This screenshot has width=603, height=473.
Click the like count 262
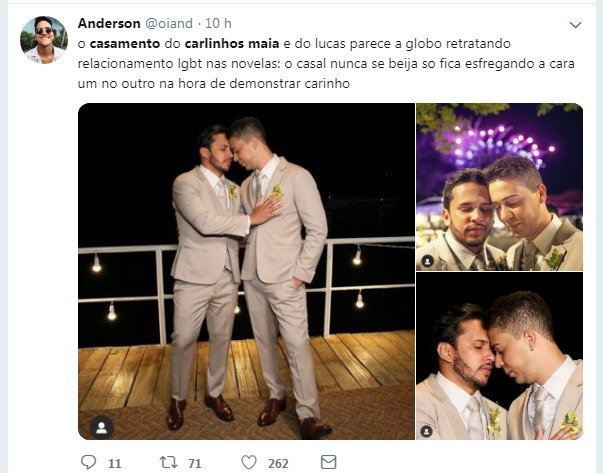[x=278, y=463]
